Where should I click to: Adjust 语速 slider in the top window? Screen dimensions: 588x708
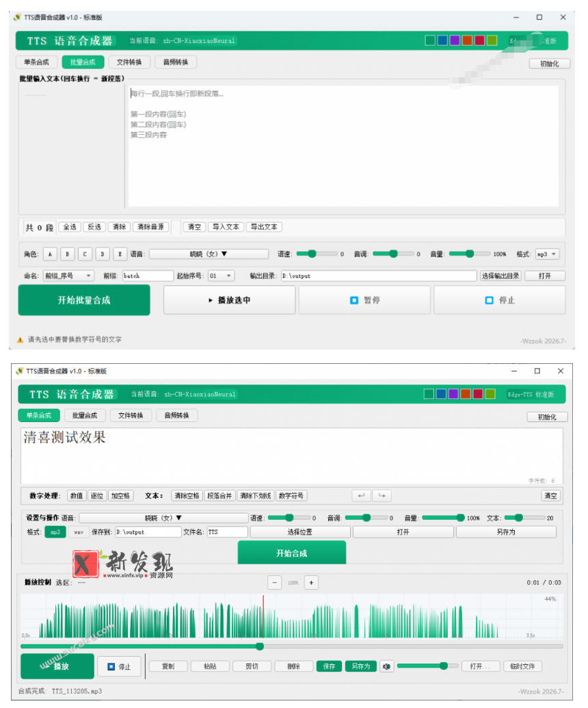tap(316, 254)
